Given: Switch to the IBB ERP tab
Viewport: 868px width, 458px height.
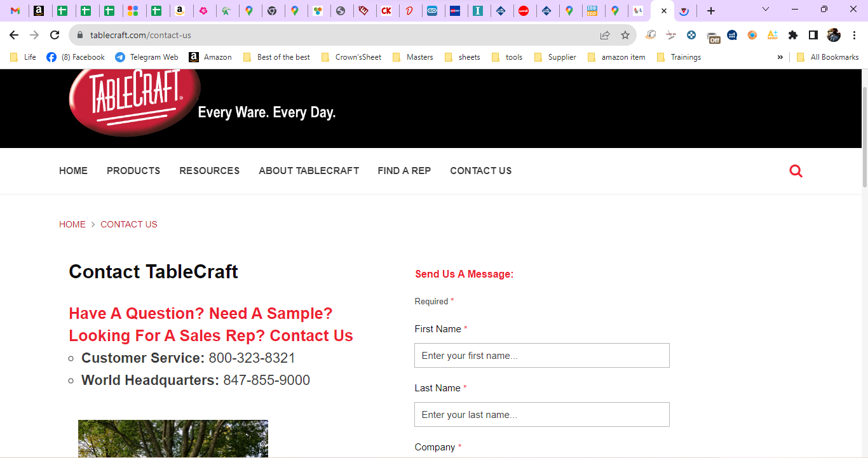Looking at the screenshot, I should pyautogui.click(x=592, y=11).
